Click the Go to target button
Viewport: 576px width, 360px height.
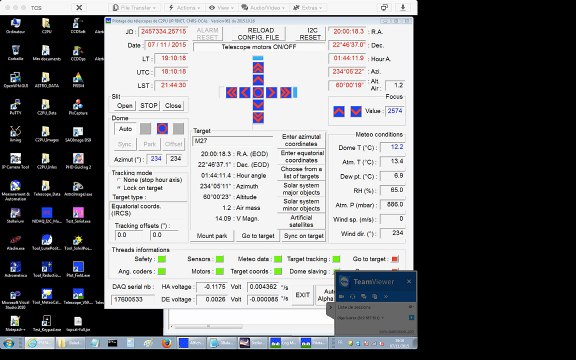[258, 236]
